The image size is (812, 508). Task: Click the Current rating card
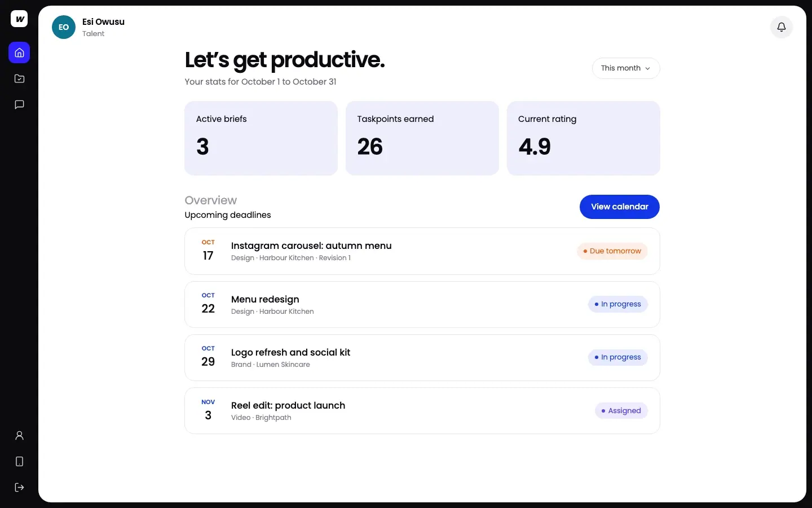584,138
